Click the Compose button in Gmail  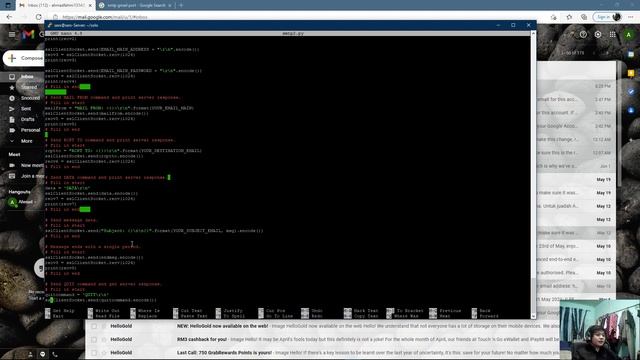[24, 58]
